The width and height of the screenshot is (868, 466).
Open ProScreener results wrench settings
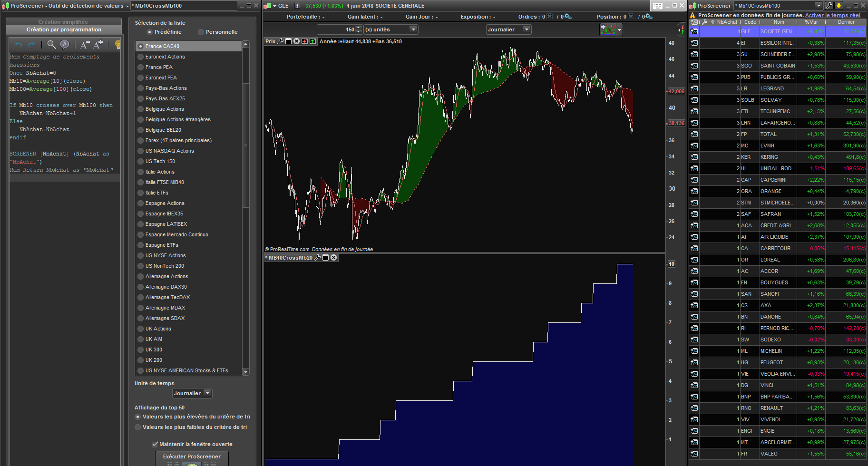(829, 6)
